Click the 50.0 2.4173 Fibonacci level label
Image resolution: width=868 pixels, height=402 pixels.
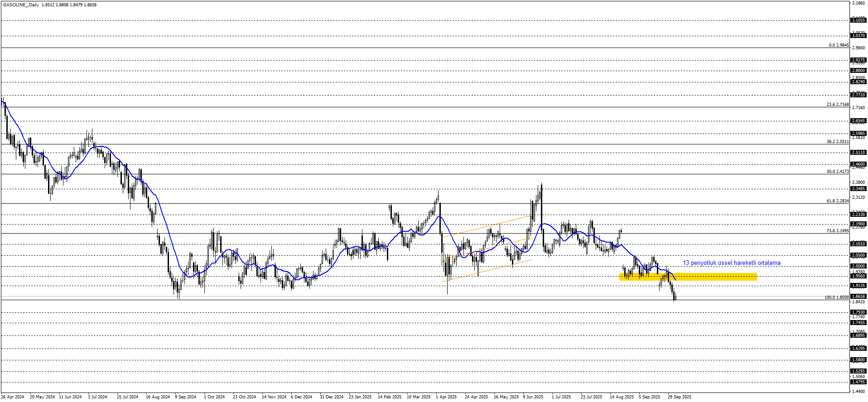pyautogui.click(x=837, y=172)
